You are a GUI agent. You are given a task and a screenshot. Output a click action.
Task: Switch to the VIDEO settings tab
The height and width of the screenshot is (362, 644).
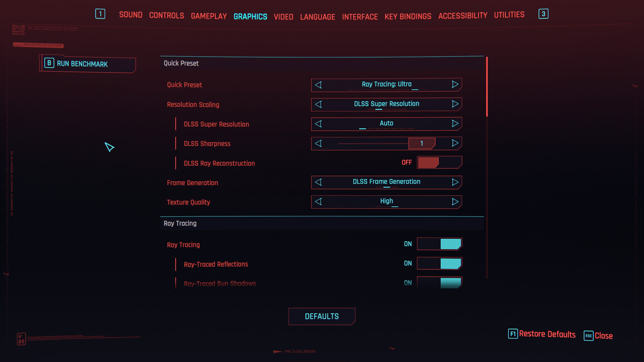[x=284, y=15]
